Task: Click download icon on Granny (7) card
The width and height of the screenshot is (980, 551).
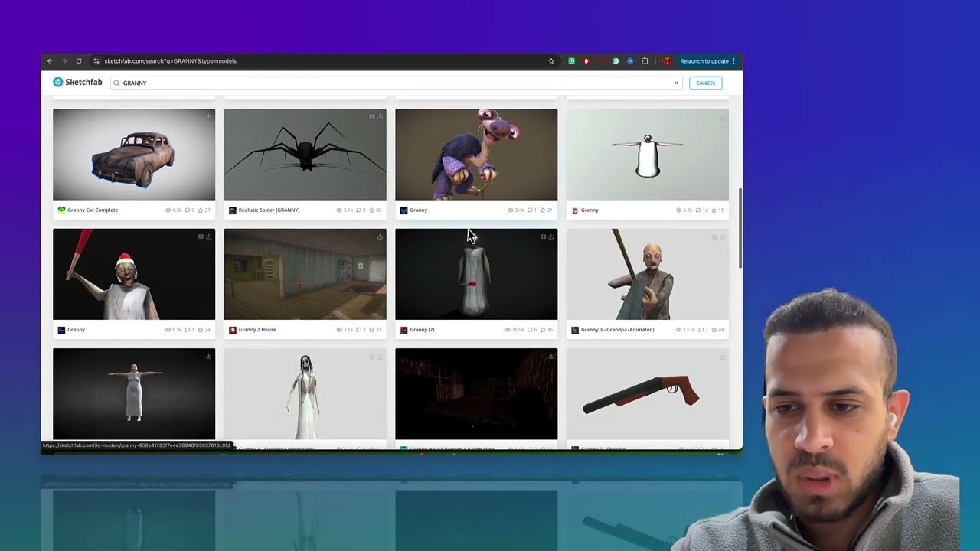Action: pyautogui.click(x=551, y=236)
